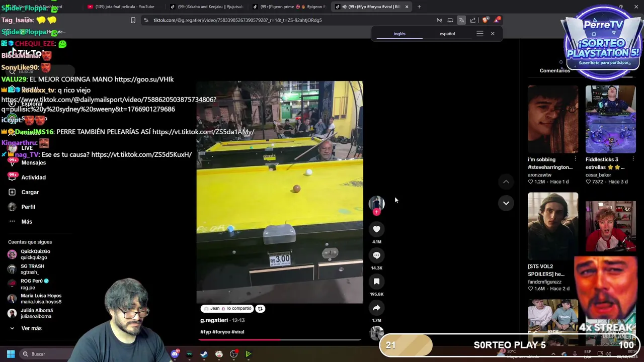
Task: Follow creator with red plus badge
Action: click(376, 212)
